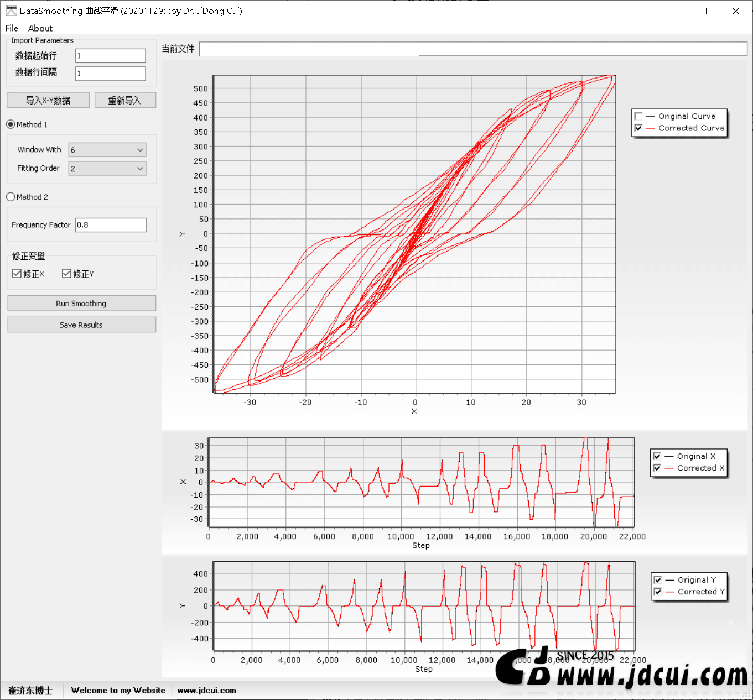This screenshot has width=753, height=700.
Task: Select the Method 1 radio button
Action: pos(11,124)
